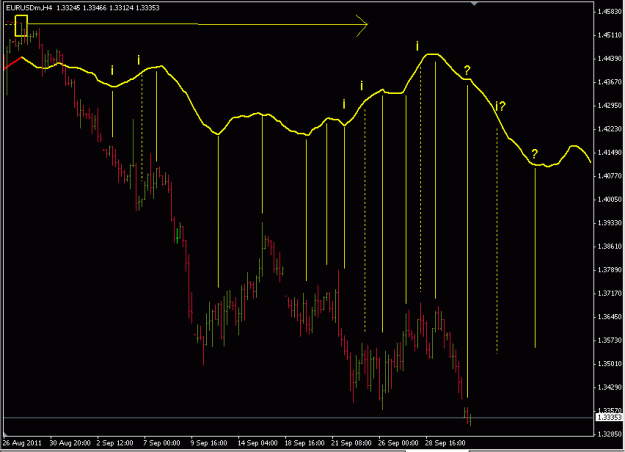This screenshot has width=625, height=452.
Task: Click the 26 Aug 2011 time label
Action: (x=22, y=443)
